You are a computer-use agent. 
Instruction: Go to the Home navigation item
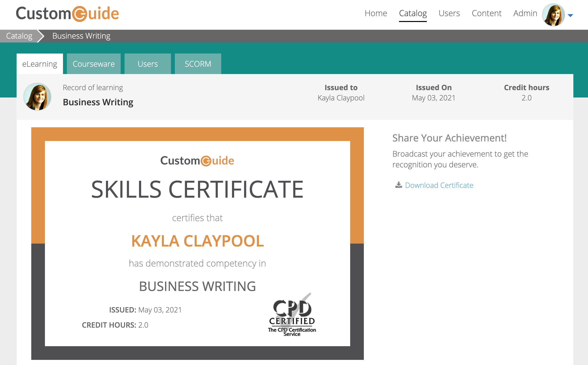point(376,13)
